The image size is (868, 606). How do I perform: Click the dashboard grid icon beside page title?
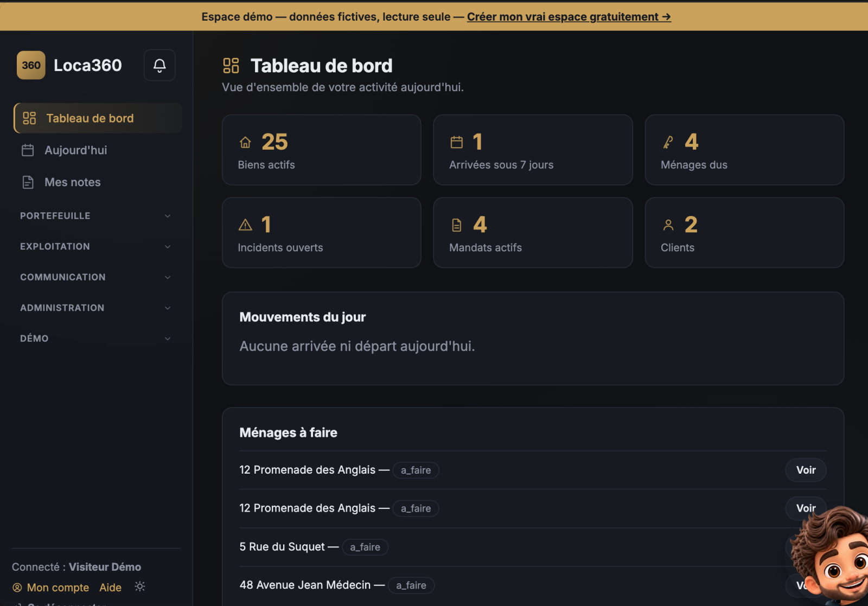[231, 66]
